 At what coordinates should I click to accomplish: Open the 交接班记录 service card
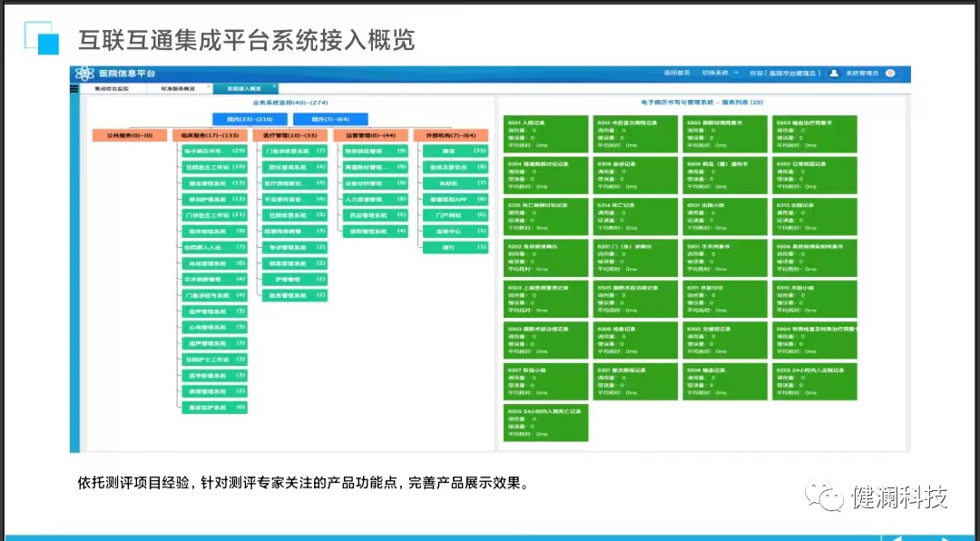(725, 340)
